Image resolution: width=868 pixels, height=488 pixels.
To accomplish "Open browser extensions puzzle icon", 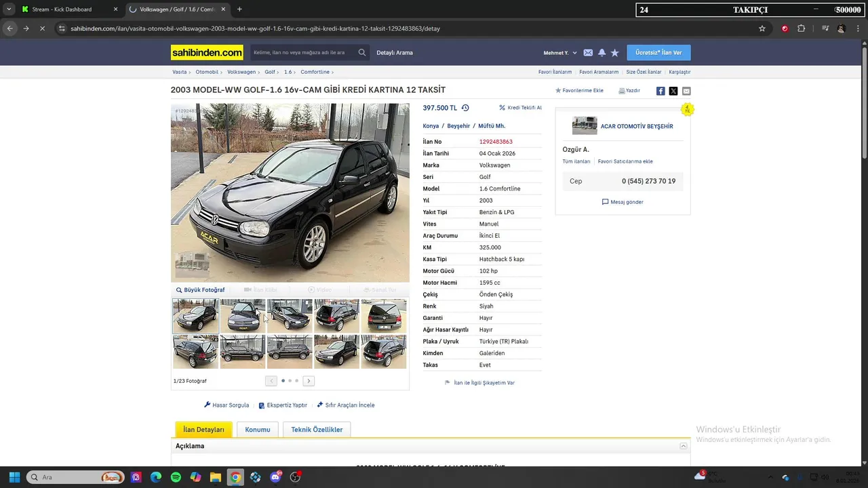I will click(802, 28).
